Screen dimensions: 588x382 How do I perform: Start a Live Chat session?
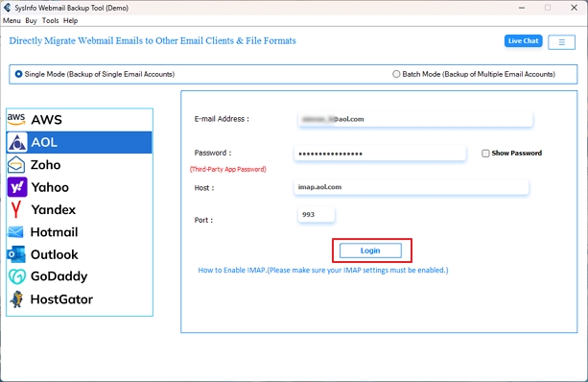(x=523, y=41)
